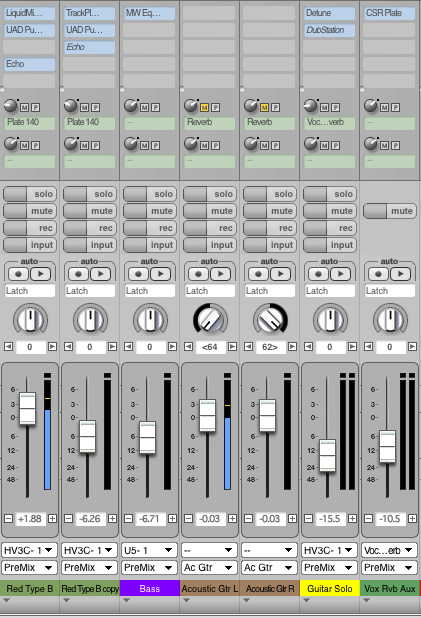Enable input monitoring on Acoustic Gtr L

coord(210,245)
